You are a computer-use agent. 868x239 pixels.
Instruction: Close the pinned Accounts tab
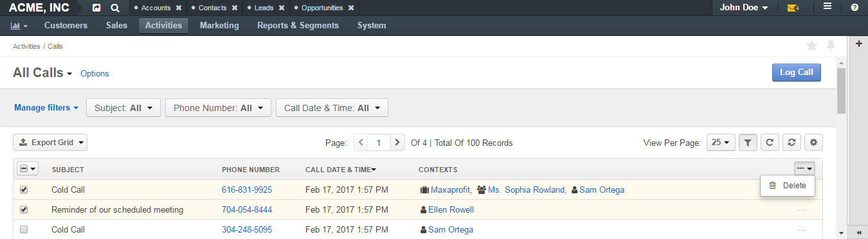coord(178,8)
